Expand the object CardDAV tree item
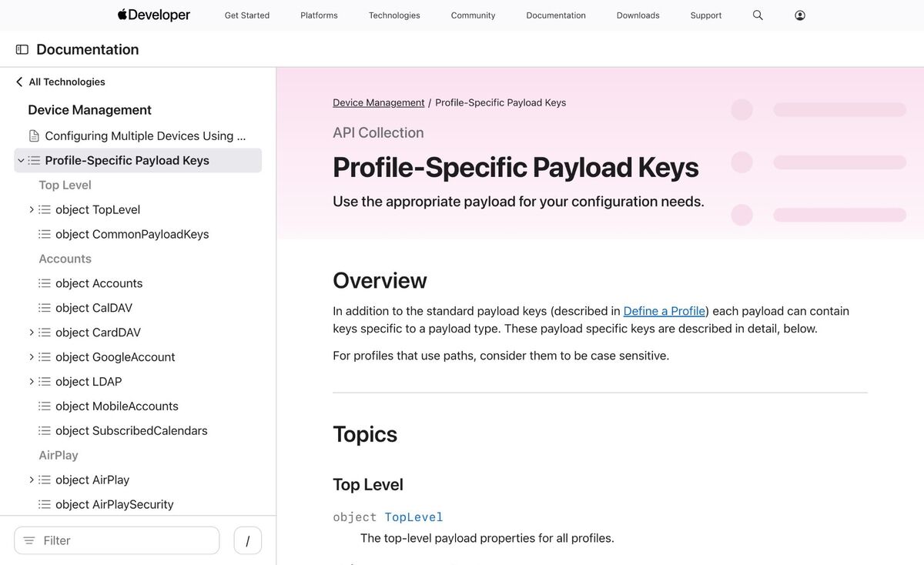Screen dimensions: 924x565 pyautogui.click(x=32, y=333)
